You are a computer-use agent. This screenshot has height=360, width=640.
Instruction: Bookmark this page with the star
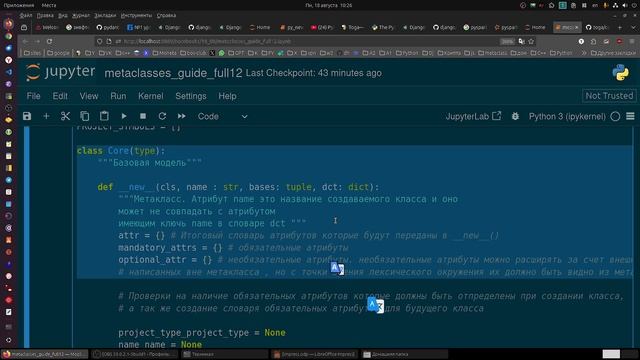[531, 41]
